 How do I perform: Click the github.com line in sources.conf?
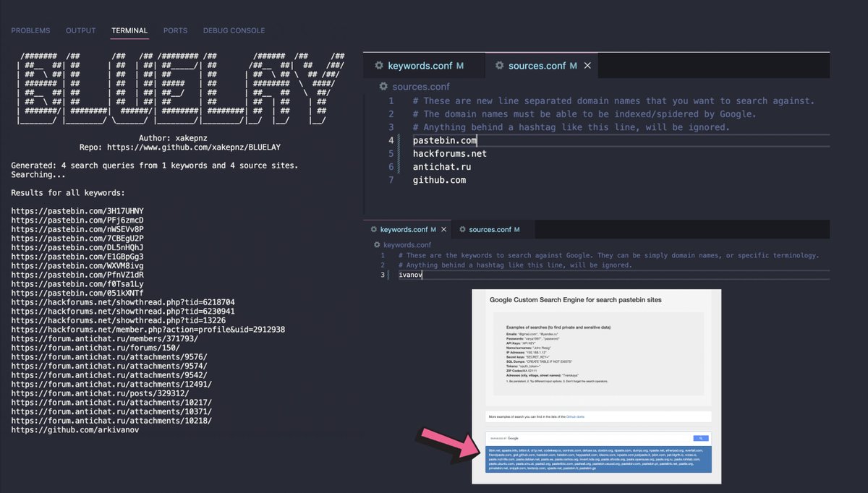click(x=440, y=180)
